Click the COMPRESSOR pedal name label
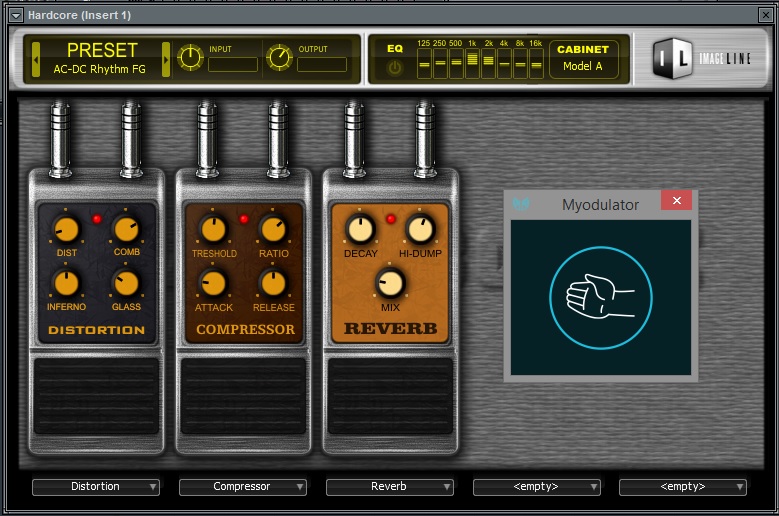This screenshot has height=516, width=779. click(245, 329)
